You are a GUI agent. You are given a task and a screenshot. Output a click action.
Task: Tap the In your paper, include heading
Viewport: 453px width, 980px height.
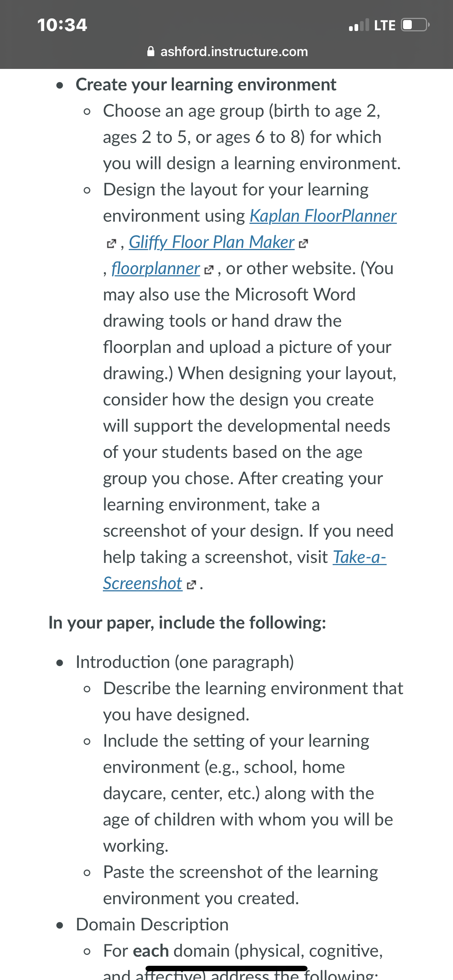click(187, 623)
